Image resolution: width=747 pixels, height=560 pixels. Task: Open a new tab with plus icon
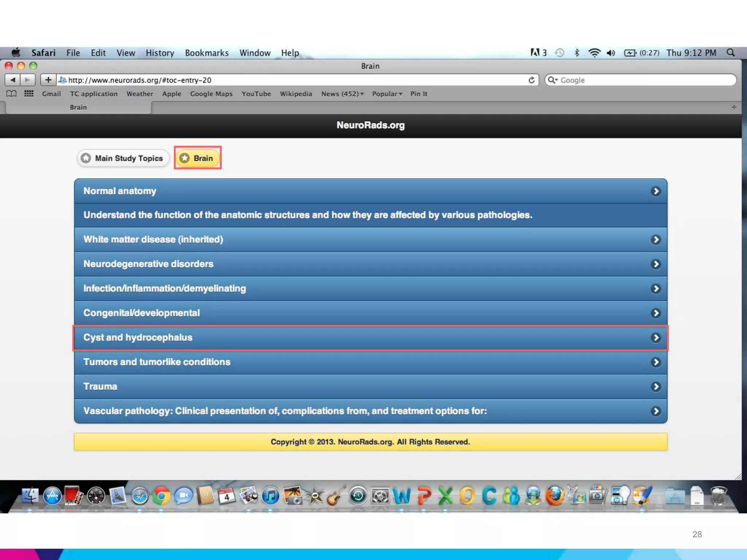734,107
